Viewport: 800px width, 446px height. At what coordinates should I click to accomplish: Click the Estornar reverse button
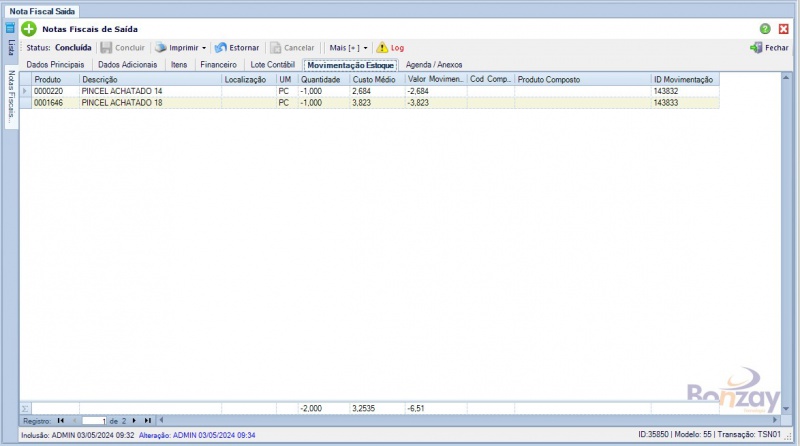pos(237,47)
